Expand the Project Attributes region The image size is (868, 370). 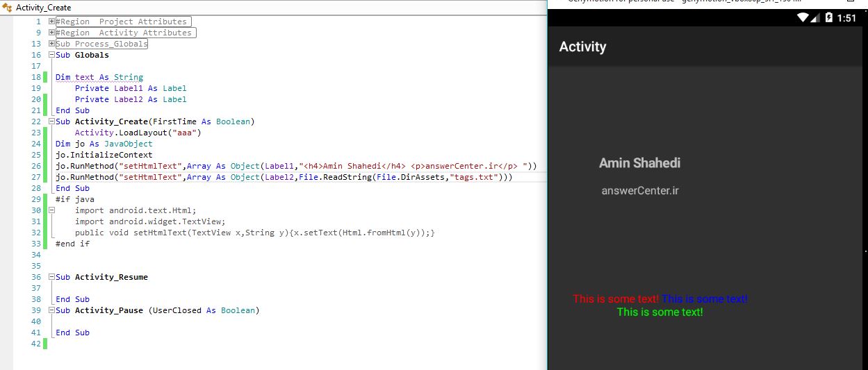point(52,22)
